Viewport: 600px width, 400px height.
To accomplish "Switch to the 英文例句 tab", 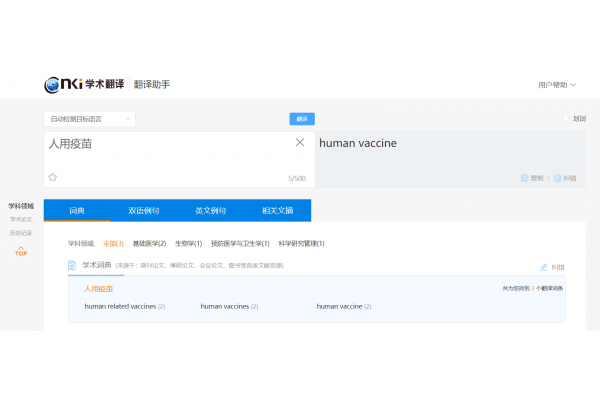I will tap(210, 211).
